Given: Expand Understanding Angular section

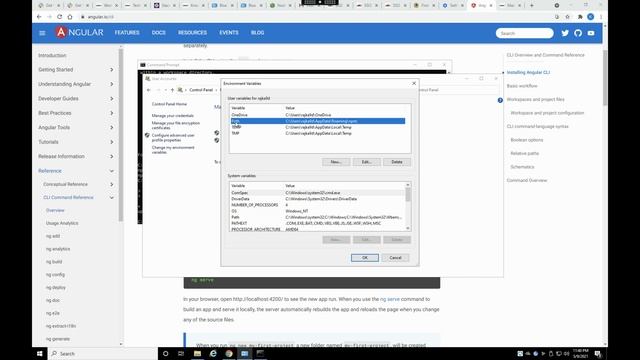Looking at the screenshot, I should point(111,84).
